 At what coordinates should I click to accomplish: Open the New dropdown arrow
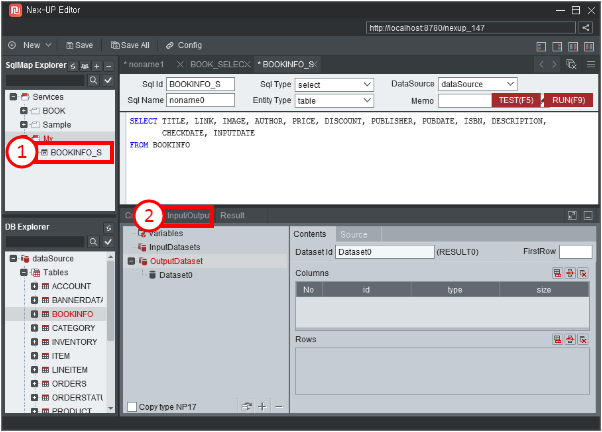point(48,45)
